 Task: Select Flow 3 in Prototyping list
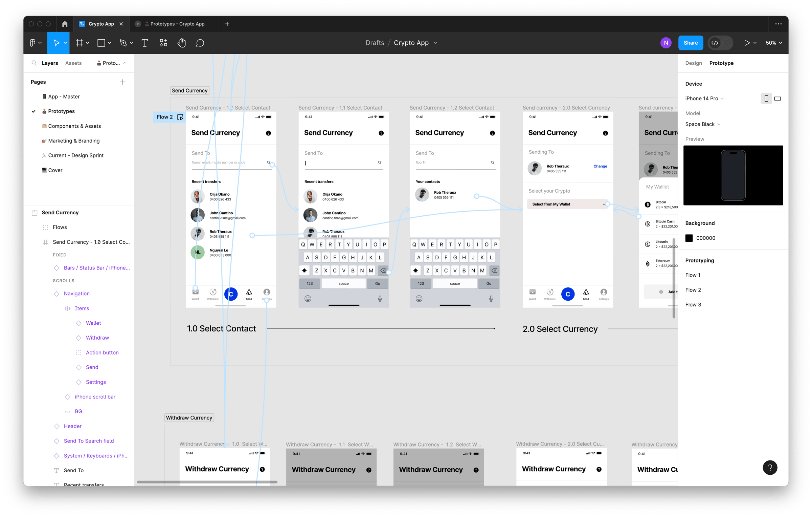click(x=693, y=304)
